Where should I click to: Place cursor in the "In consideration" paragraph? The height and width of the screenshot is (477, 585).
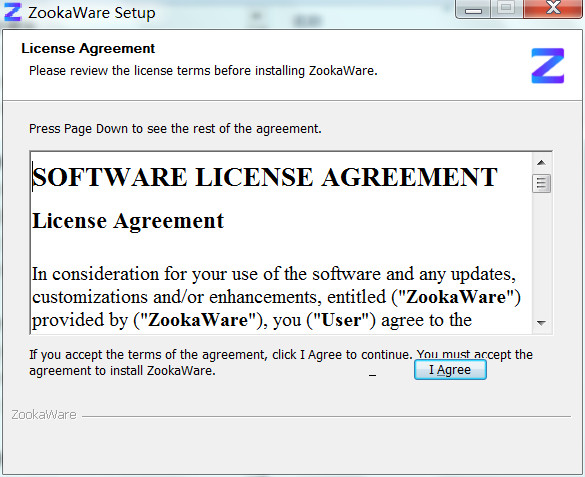point(276,297)
